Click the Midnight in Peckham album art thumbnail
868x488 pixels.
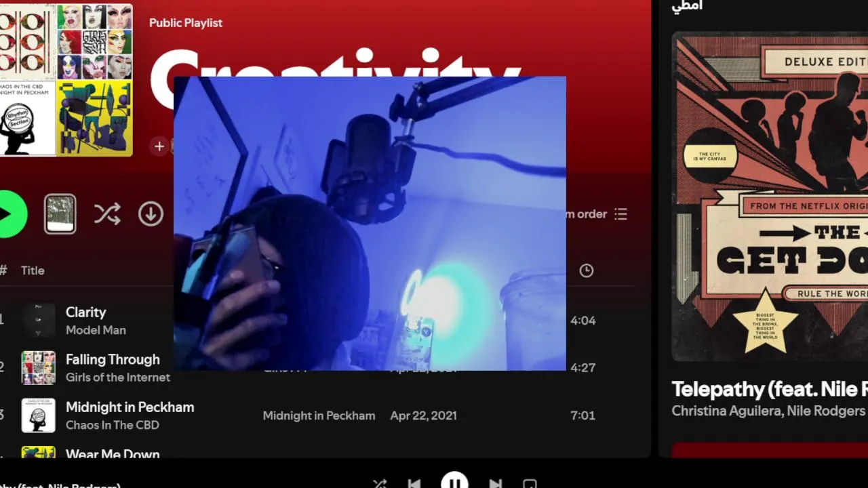tap(39, 415)
